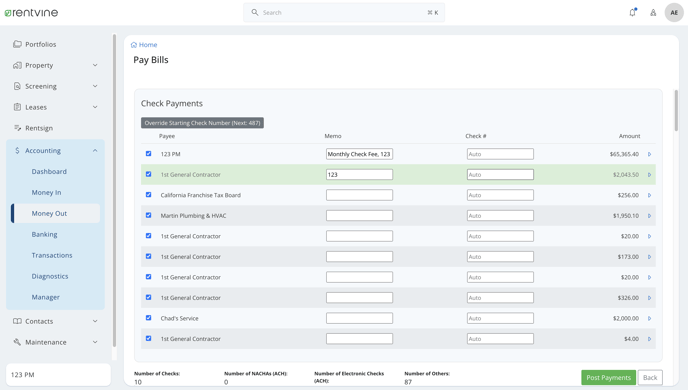The height and width of the screenshot is (390, 688).
Task: Click the arrow icon next to $65,365.40
Action: [x=649, y=154]
